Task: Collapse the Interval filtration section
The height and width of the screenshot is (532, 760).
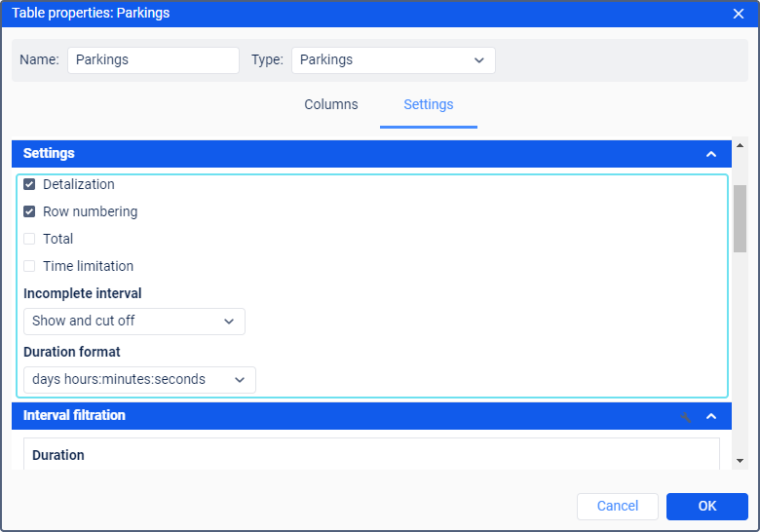Action: click(x=711, y=416)
